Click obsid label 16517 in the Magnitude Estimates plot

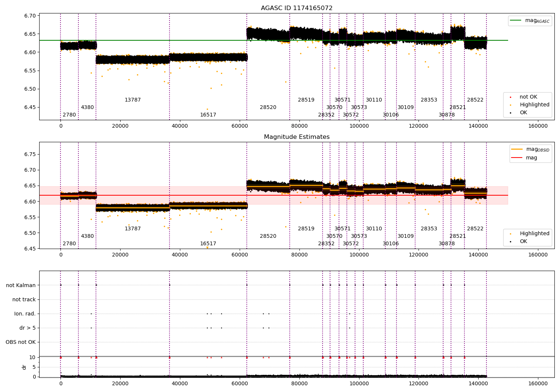(208, 244)
